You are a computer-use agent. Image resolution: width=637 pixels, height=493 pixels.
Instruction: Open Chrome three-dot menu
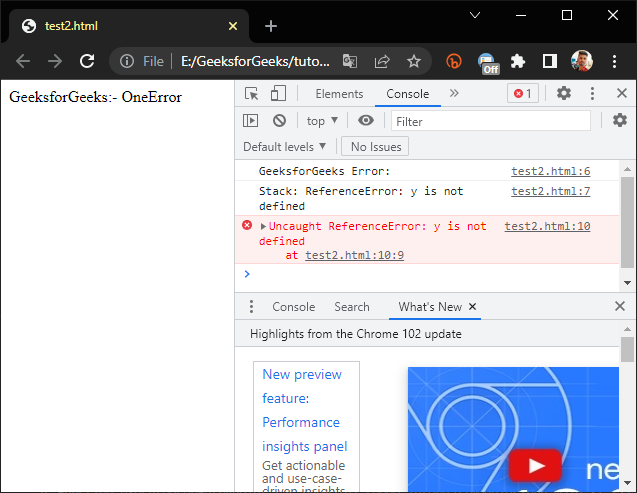(x=614, y=61)
